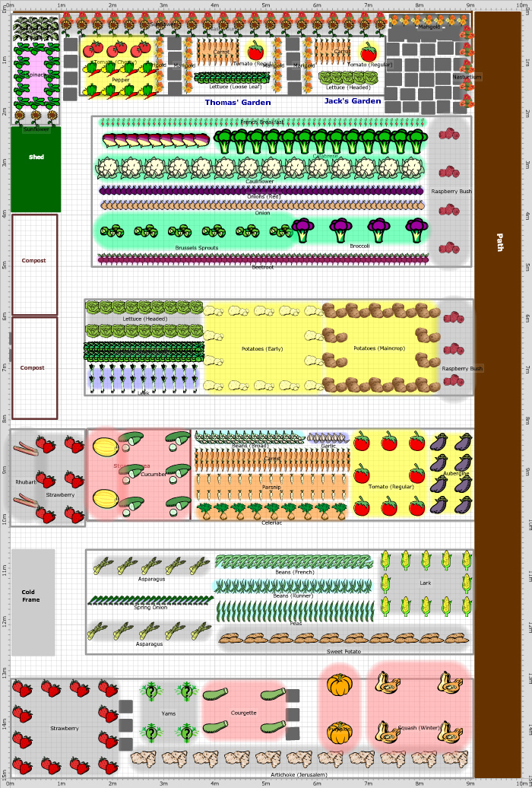
Task: Click the Rhubarb label
Action: pos(26,482)
